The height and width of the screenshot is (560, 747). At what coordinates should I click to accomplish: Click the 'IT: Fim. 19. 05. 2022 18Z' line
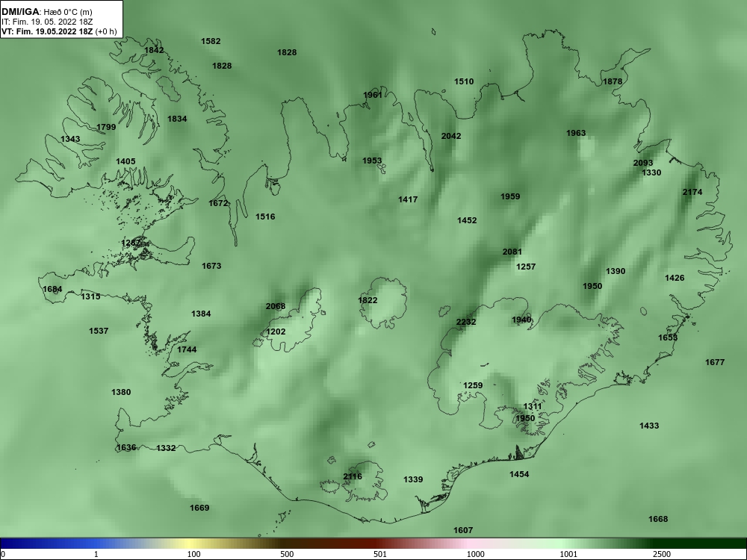click(x=47, y=22)
